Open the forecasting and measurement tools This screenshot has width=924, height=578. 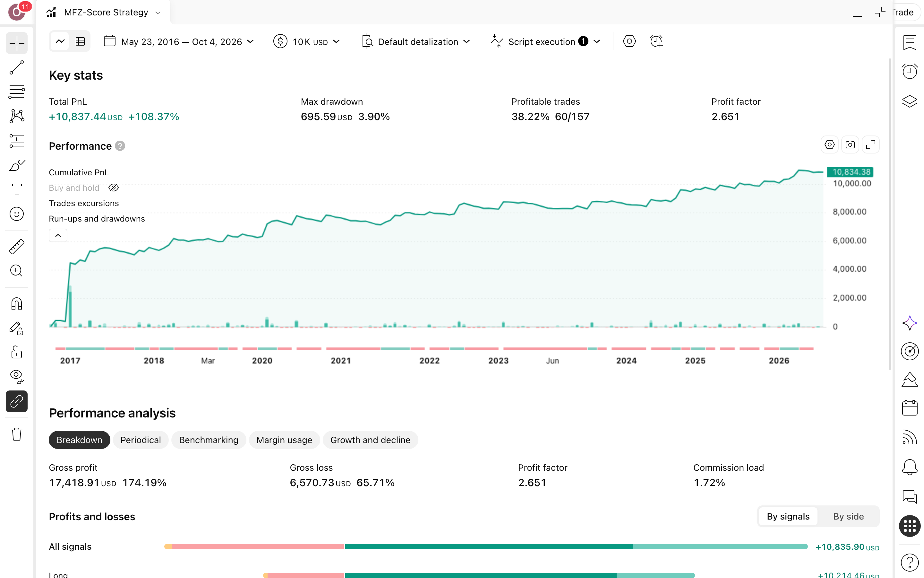tap(17, 141)
